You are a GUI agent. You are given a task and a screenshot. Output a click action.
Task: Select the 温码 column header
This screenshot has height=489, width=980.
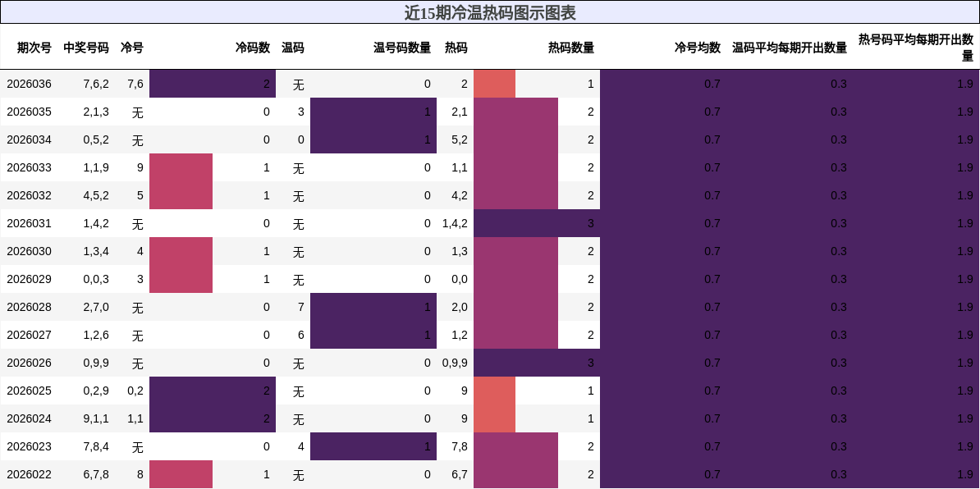point(293,48)
